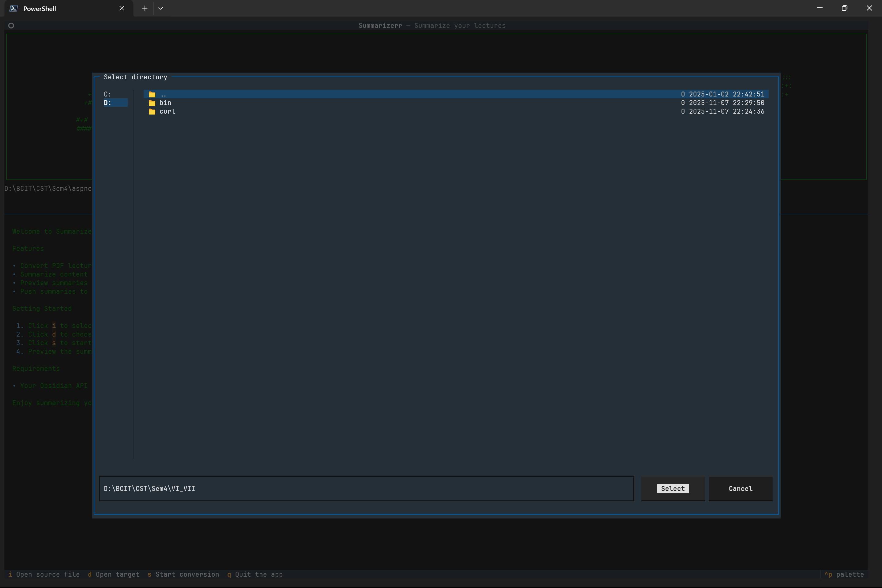
Task: Click the curl folder icon
Action: [x=152, y=112]
